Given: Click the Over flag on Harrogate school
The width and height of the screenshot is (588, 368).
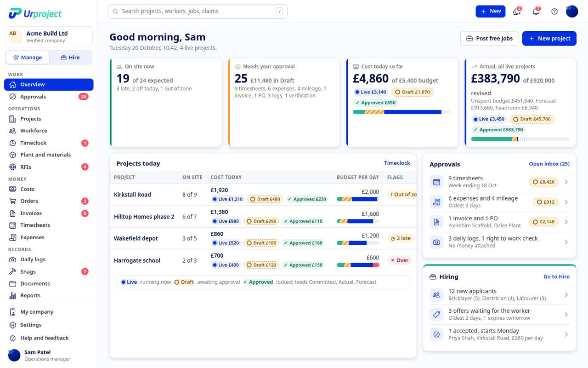Looking at the screenshot, I should tap(399, 260).
